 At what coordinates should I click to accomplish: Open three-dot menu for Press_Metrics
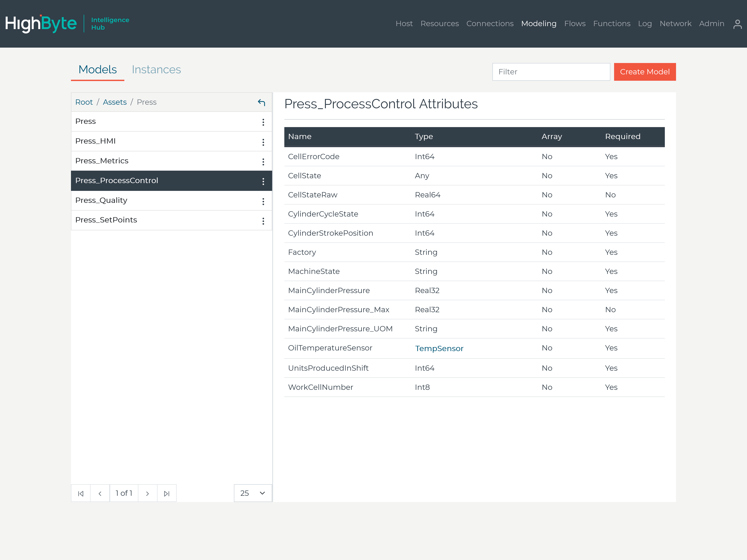point(263,162)
